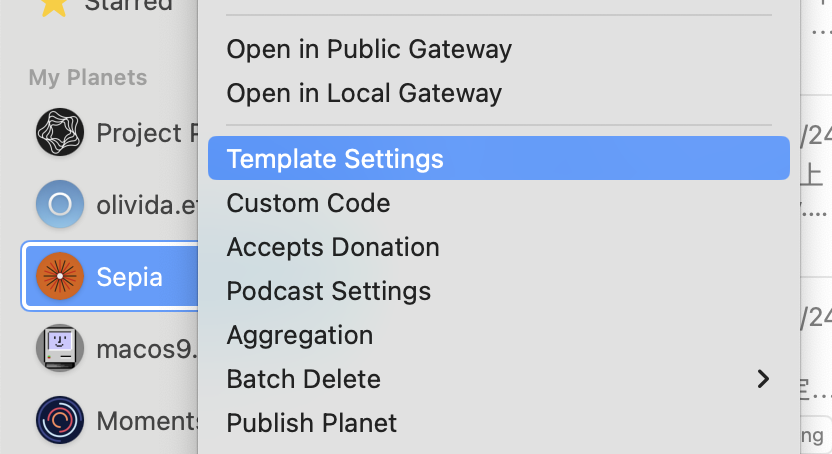832x454 pixels.
Task: Expand the Batch Delete submenu arrow
Action: pos(763,379)
